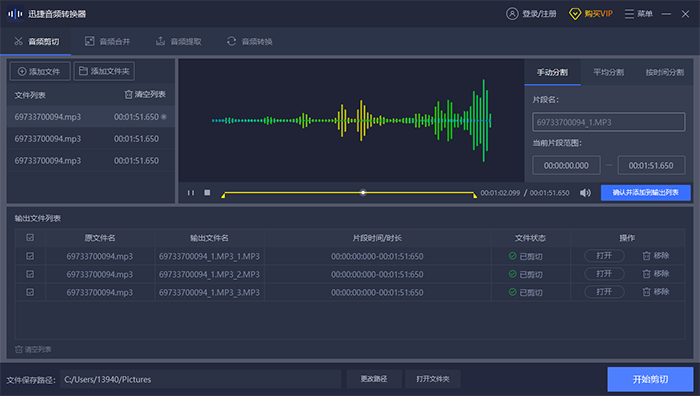
Task: Click the 购买VIP diamond icon
Action: 575,14
